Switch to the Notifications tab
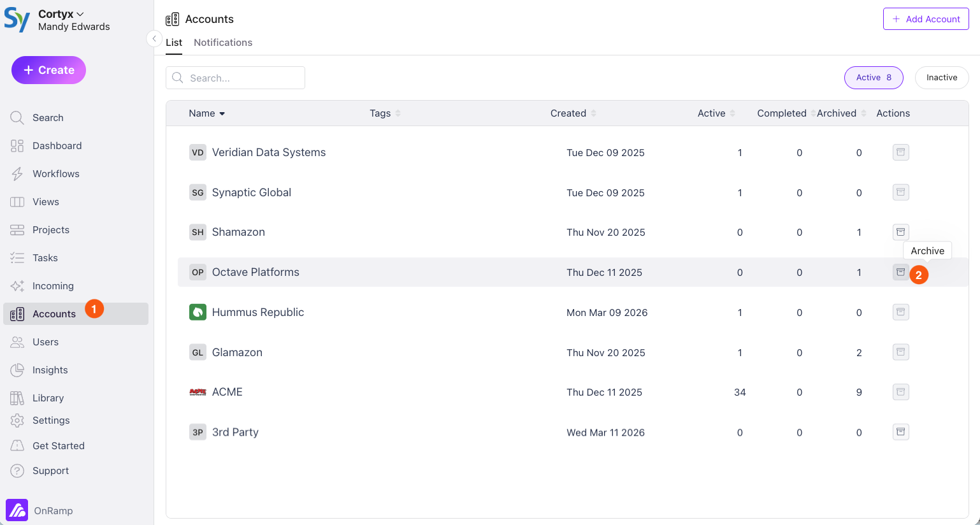 coord(223,42)
